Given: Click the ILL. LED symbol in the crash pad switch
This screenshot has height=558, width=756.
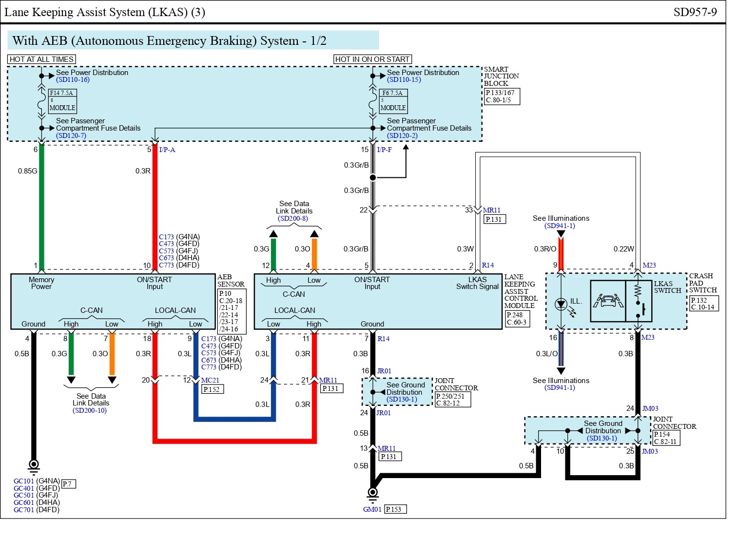Looking at the screenshot, I should click(x=561, y=305).
